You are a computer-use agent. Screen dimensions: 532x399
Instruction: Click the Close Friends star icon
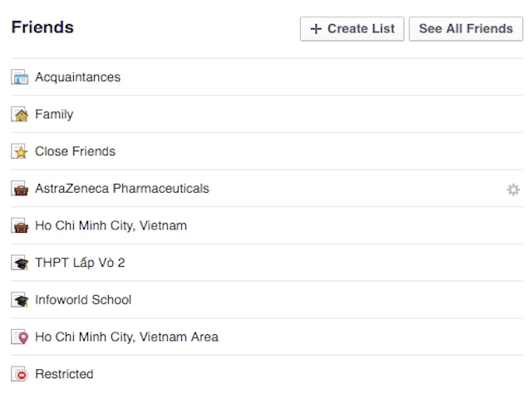(20, 151)
